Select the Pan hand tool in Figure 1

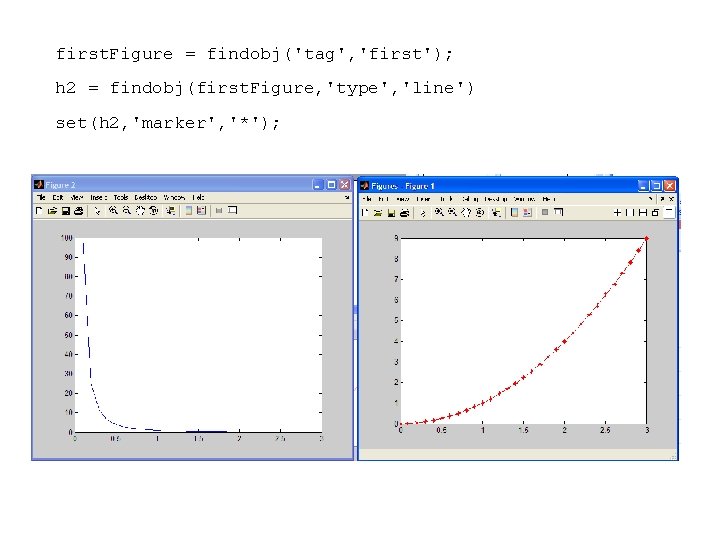pos(466,212)
